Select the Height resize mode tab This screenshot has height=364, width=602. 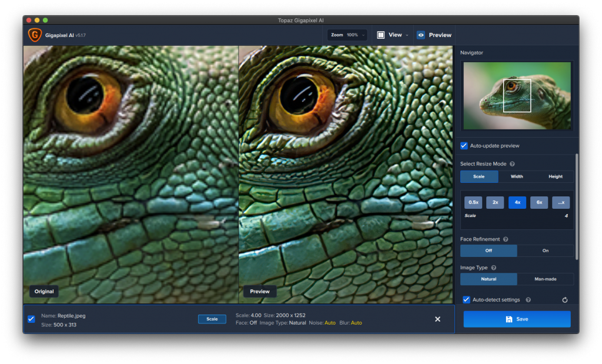pos(555,176)
